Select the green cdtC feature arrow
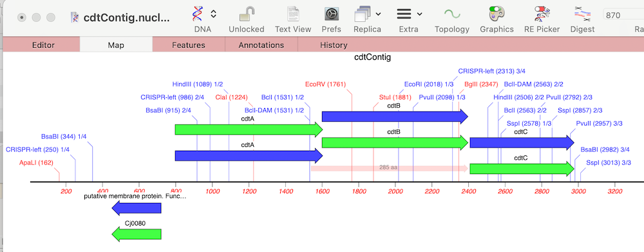The width and height of the screenshot is (644, 252). (522, 169)
